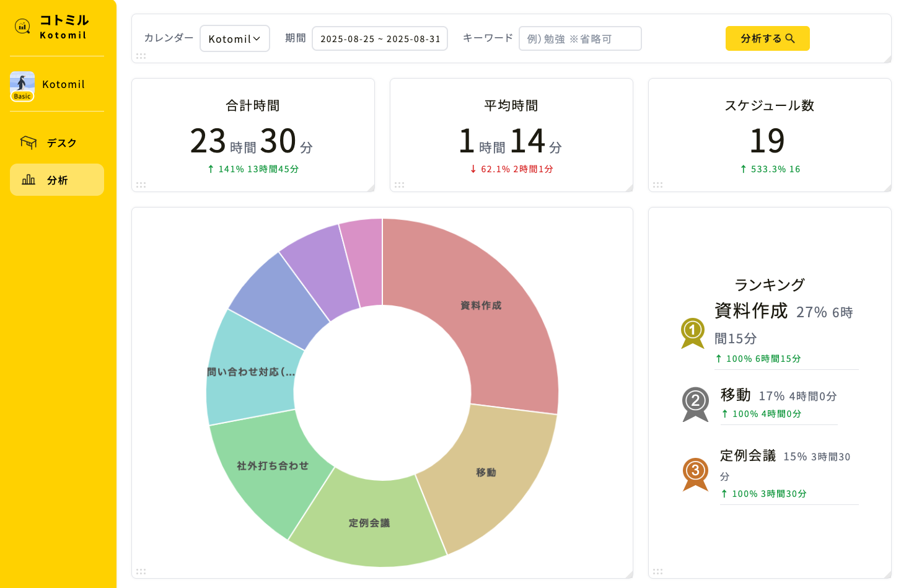Click the schedule count value 19
Image resolution: width=901 pixels, height=588 pixels.
pyautogui.click(x=767, y=141)
